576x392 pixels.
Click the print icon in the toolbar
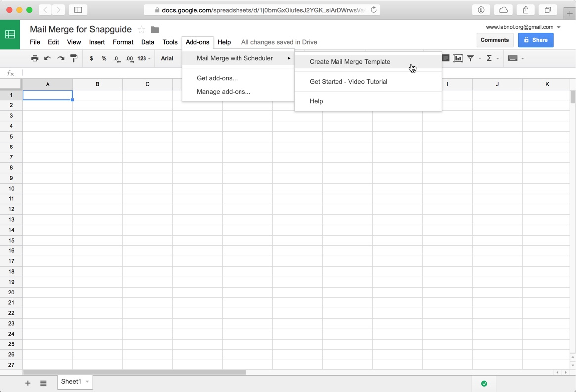(x=35, y=58)
